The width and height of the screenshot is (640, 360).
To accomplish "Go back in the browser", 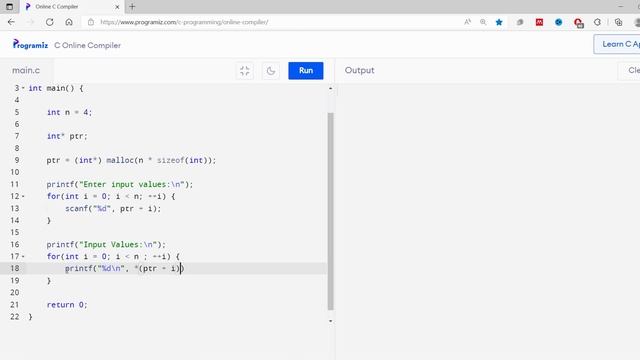I will [x=11, y=22].
